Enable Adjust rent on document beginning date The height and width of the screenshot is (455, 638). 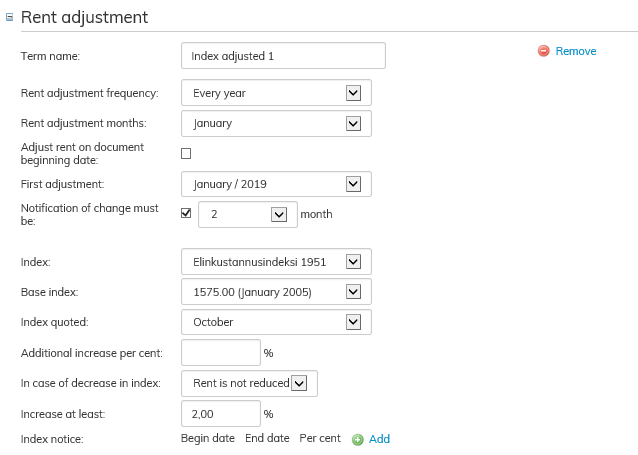click(186, 153)
